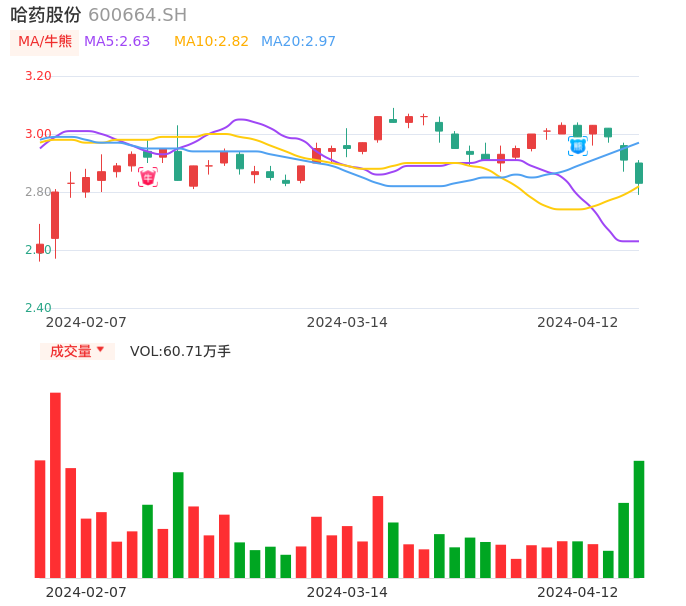Click the tallest red volume bar
Image resolution: width=686 pixels, height=606 pixels.
56,485
